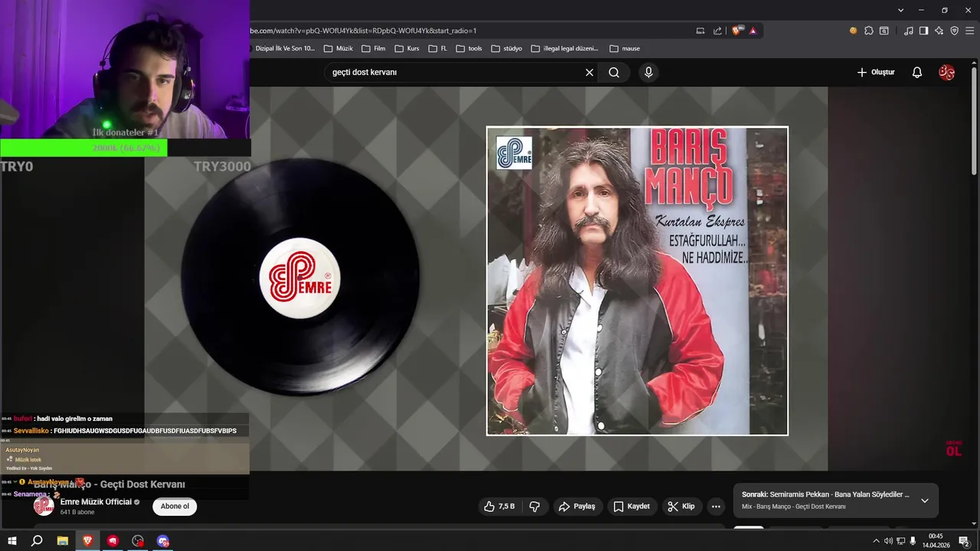Screen dimensions: 980x551
Task: Open the taskbar clock and date
Action: (936, 541)
